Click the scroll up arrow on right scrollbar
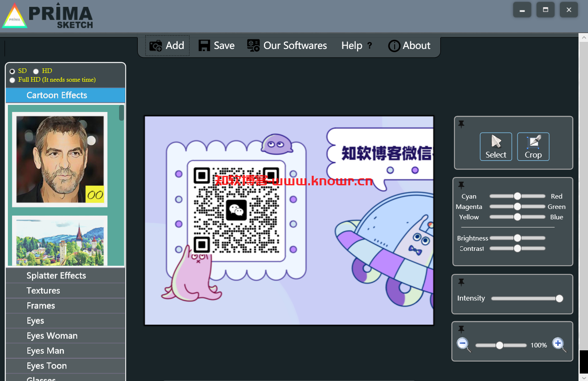This screenshot has height=381, width=588. pos(584,38)
